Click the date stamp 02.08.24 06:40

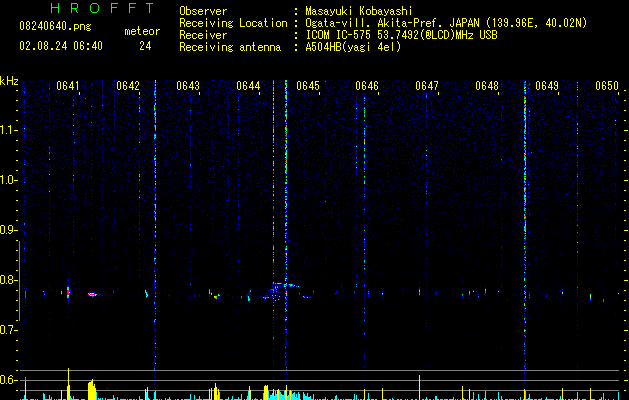click(x=61, y=46)
